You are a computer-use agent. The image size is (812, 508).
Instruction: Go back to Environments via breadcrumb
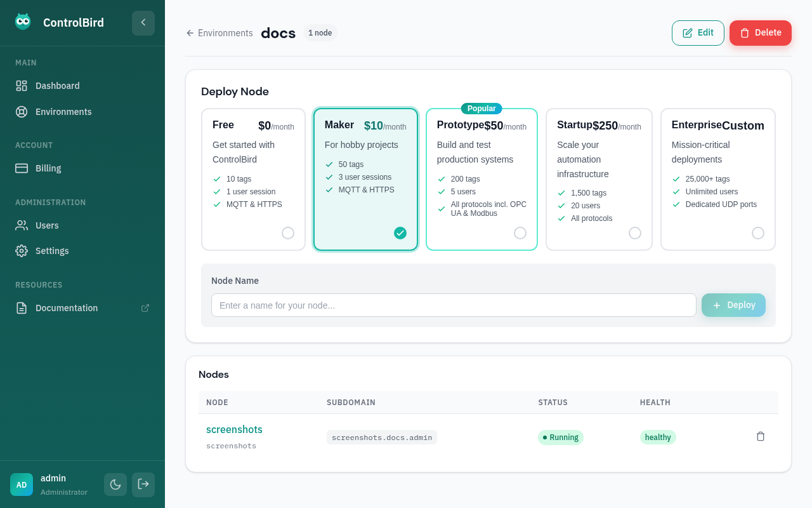point(219,33)
